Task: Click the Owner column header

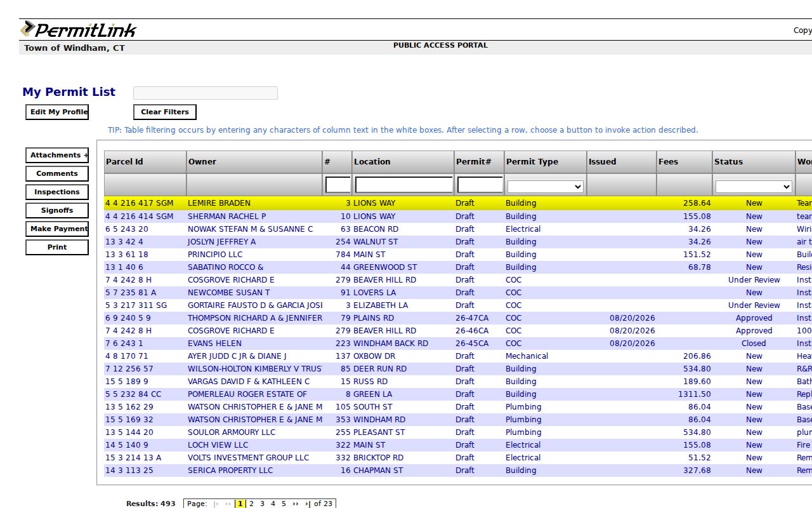Action: (x=254, y=162)
